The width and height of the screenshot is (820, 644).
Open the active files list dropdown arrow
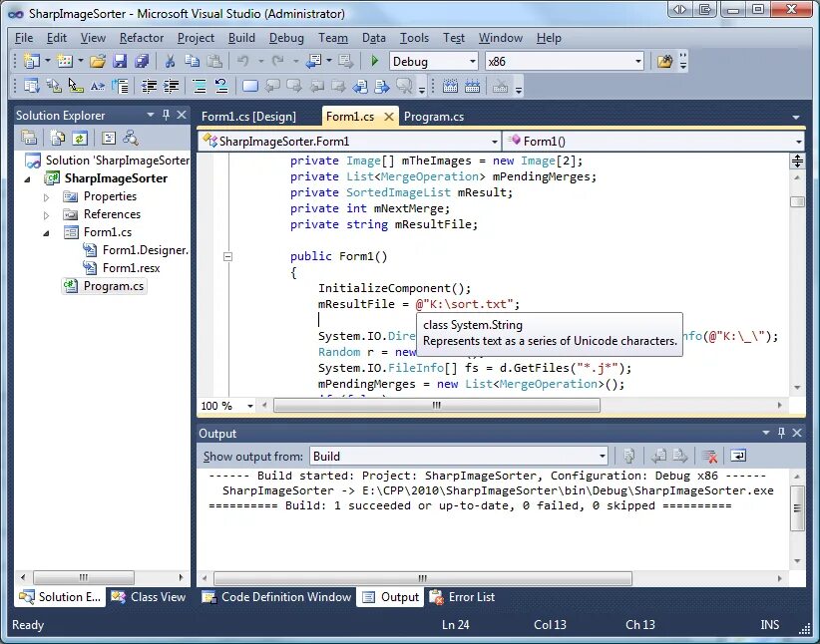(x=796, y=117)
